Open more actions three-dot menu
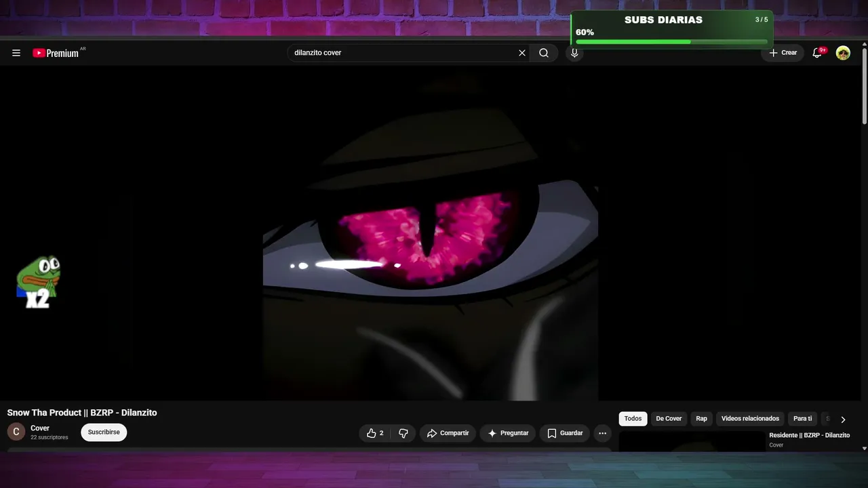Screen dimensions: 868x488 (602, 433)
